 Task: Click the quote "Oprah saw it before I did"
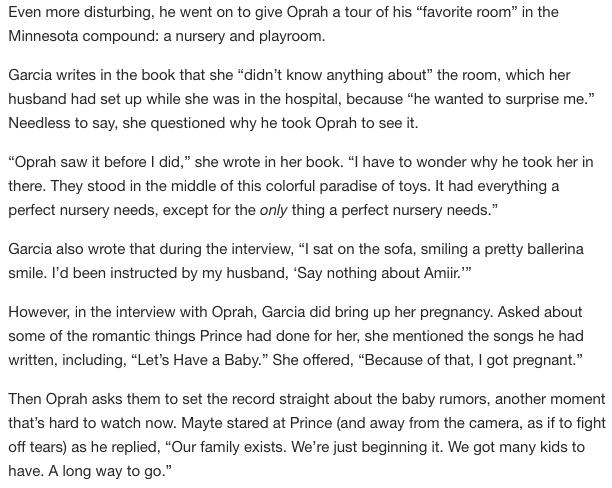(x=96, y=162)
